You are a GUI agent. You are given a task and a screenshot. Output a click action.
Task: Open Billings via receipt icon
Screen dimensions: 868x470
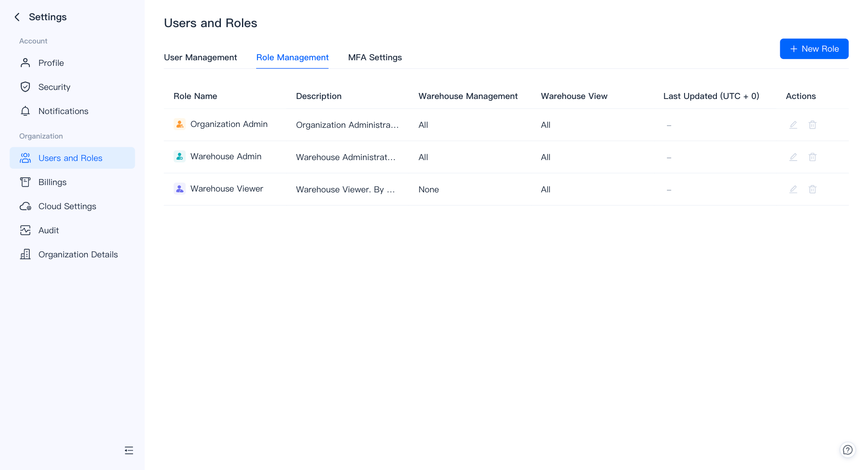point(25,182)
